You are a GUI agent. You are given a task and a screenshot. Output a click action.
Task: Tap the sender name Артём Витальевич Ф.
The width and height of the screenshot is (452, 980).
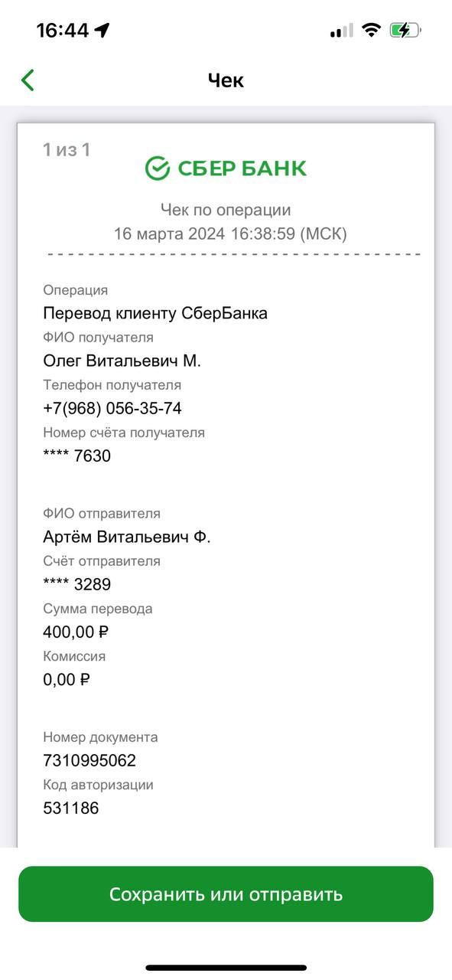(127, 537)
